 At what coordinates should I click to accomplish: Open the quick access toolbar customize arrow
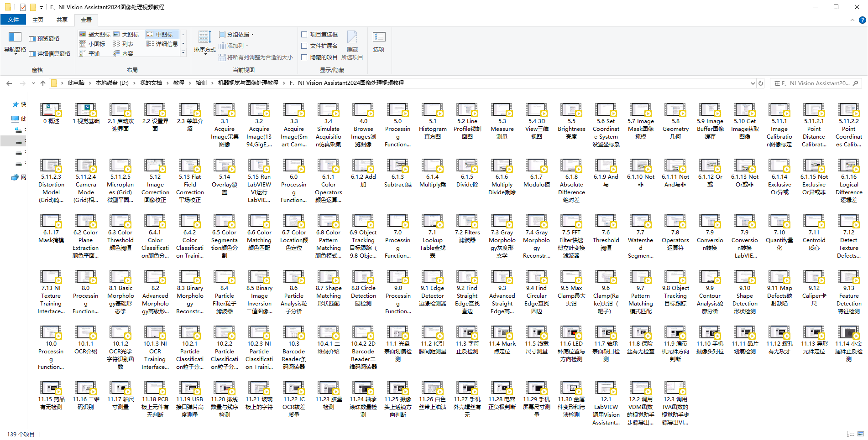(42, 7)
